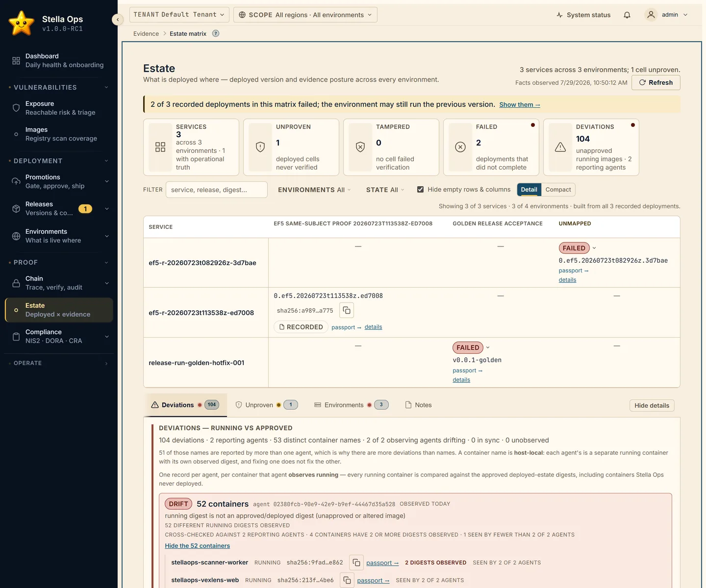Follow the Show them link in the banner
Image resolution: width=706 pixels, height=588 pixels.
(520, 104)
